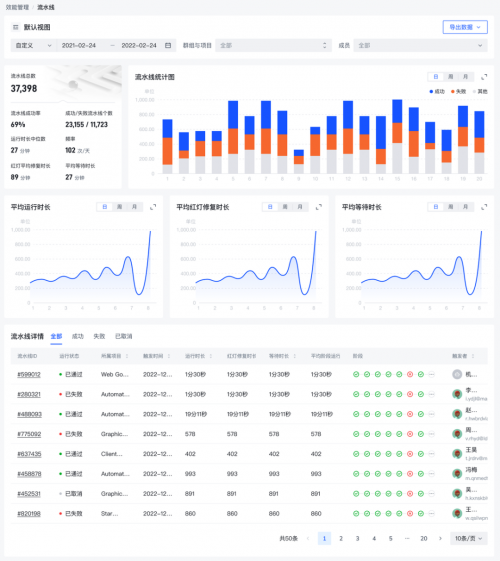Switch 平均运行时长 chart to 月 granularity
Image resolution: width=500 pixels, height=561 pixels.
pyautogui.click(x=134, y=207)
